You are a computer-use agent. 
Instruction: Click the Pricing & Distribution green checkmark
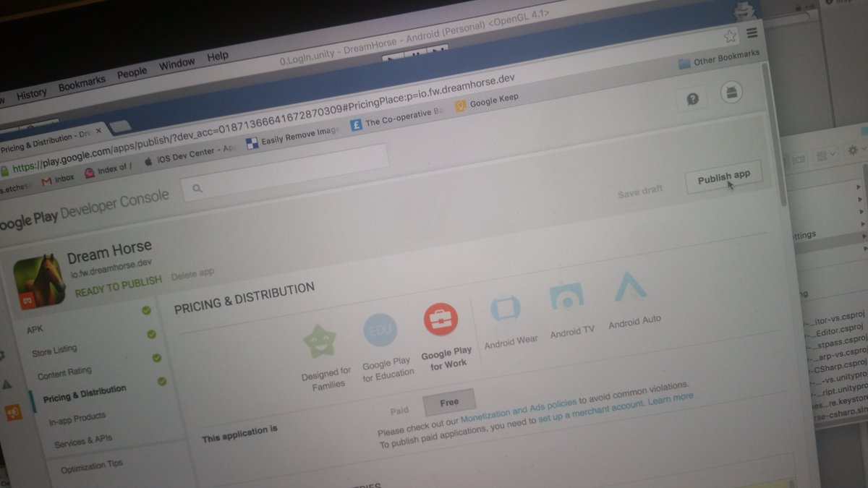pos(162,380)
